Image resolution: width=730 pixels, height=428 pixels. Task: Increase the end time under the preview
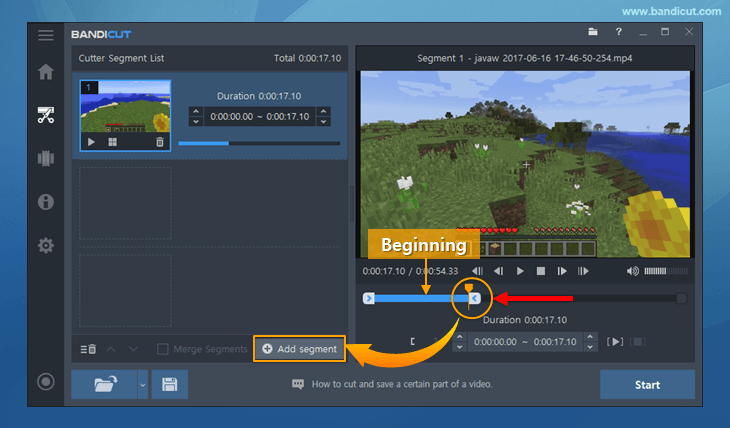coord(590,336)
